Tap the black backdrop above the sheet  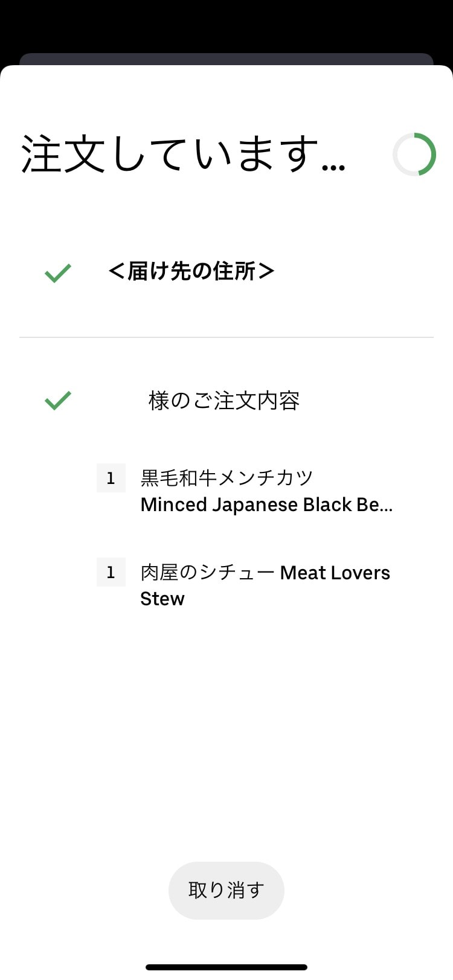tap(226, 25)
